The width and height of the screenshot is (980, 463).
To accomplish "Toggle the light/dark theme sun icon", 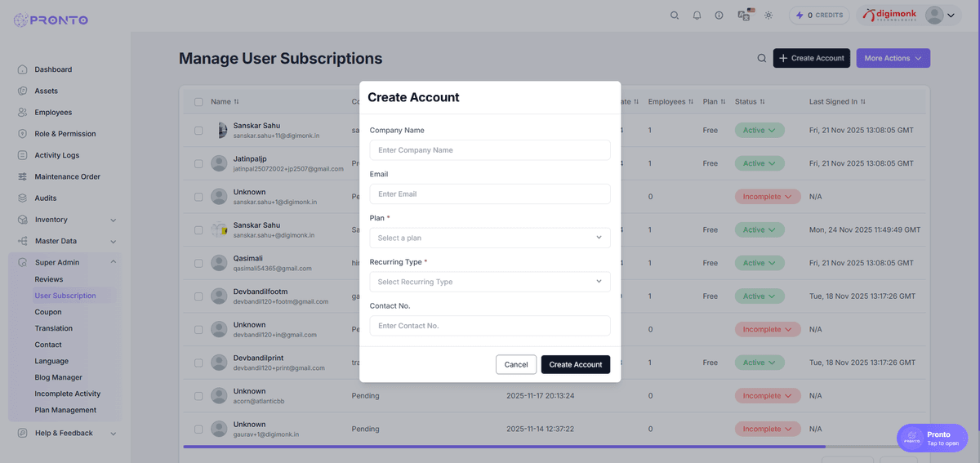I will coord(768,16).
